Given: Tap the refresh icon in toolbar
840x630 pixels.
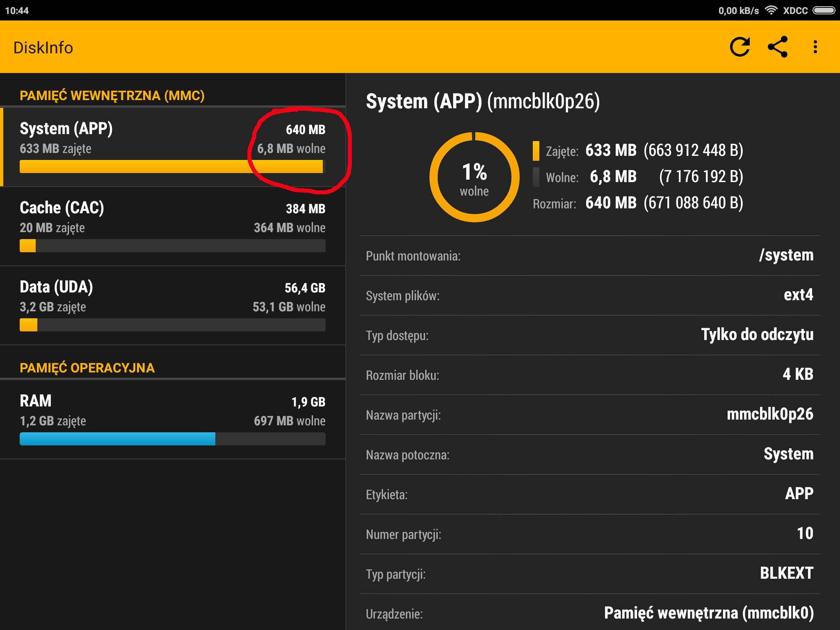Looking at the screenshot, I should point(740,47).
